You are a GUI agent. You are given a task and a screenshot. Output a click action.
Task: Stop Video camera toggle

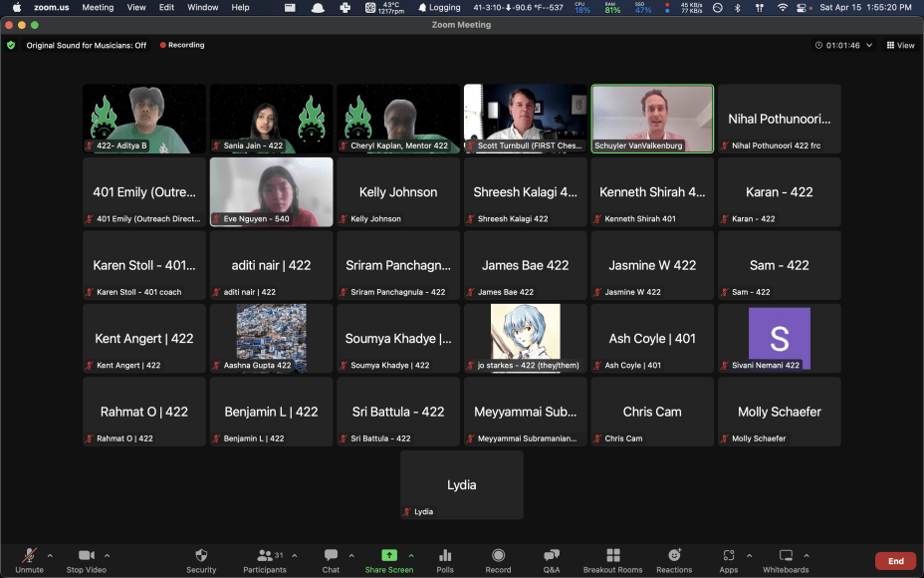(87, 556)
